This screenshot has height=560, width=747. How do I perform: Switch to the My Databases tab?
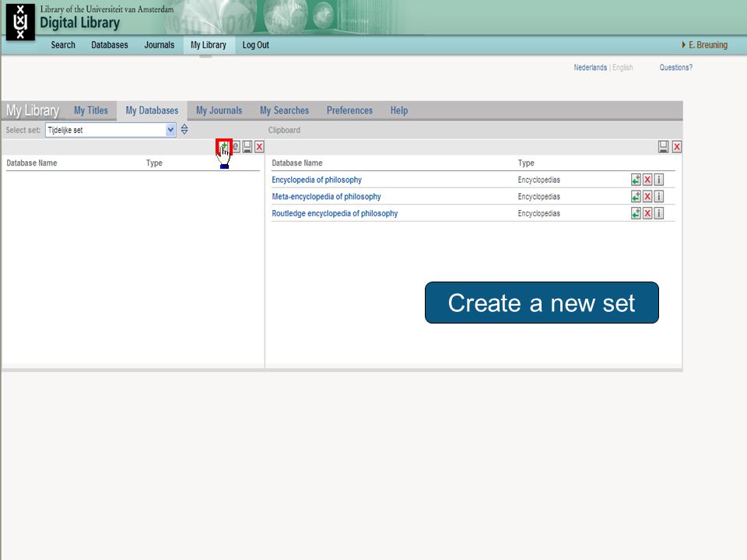coord(152,110)
